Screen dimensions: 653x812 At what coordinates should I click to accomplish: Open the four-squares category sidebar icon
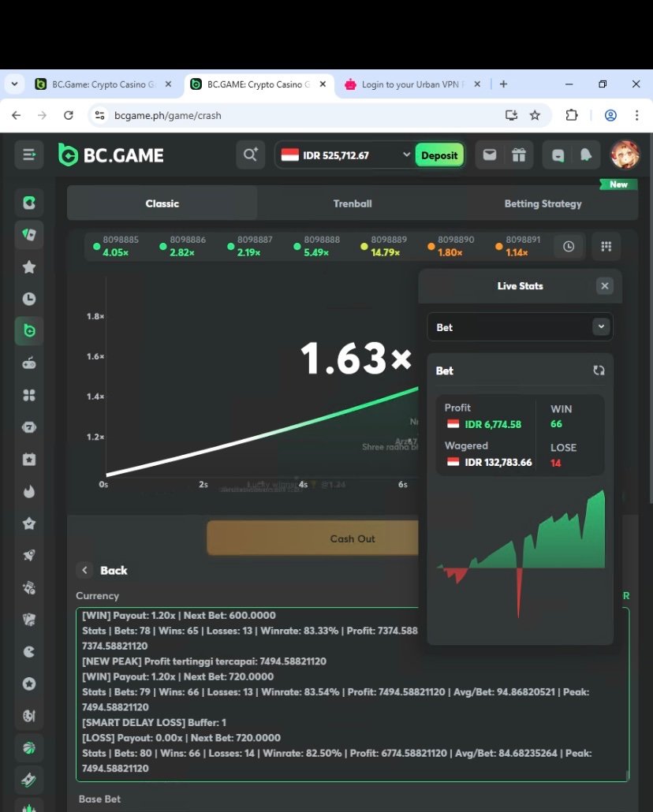[x=29, y=395]
